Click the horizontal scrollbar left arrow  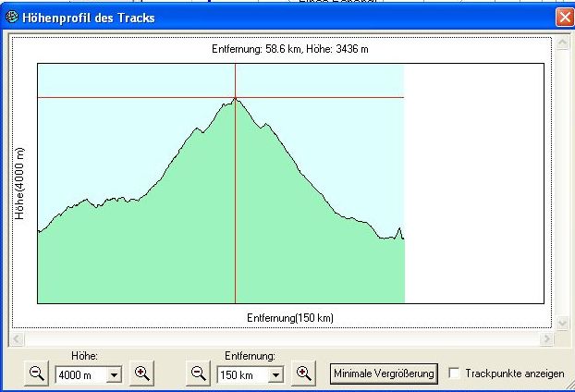(14, 339)
